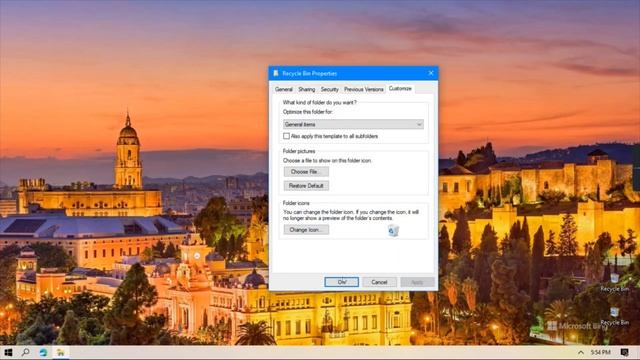Screen dimensions: 640x360
Task: Show hidden system tray icons
Action: click(x=580, y=352)
